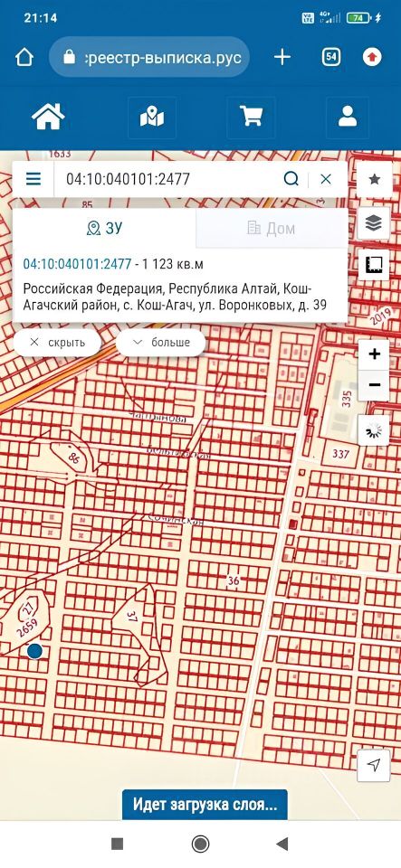Open browser tabs counter showing 54
The height and width of the screenshot is (868, 401).
coord(330,57)
